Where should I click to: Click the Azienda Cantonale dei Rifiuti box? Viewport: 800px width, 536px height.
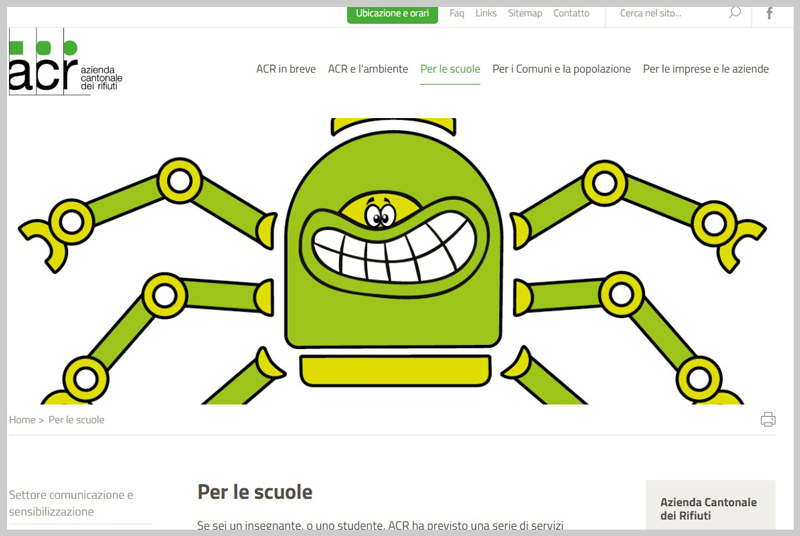tap(709, 508)
